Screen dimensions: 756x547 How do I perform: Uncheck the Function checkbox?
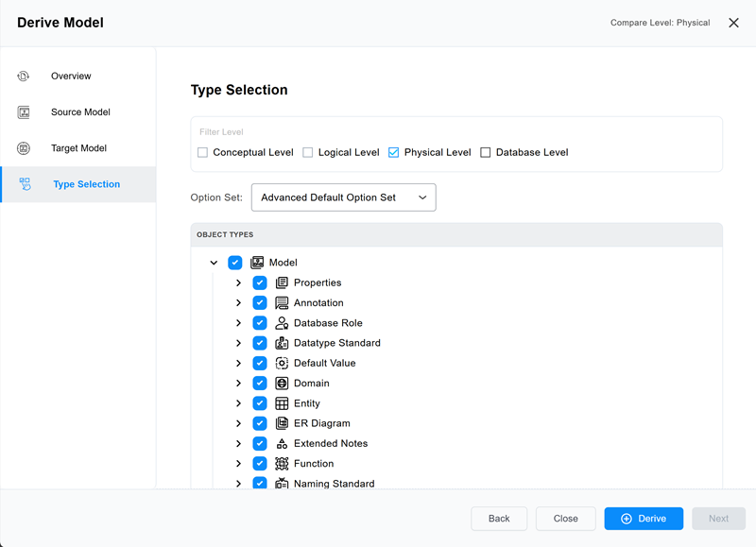259,464
